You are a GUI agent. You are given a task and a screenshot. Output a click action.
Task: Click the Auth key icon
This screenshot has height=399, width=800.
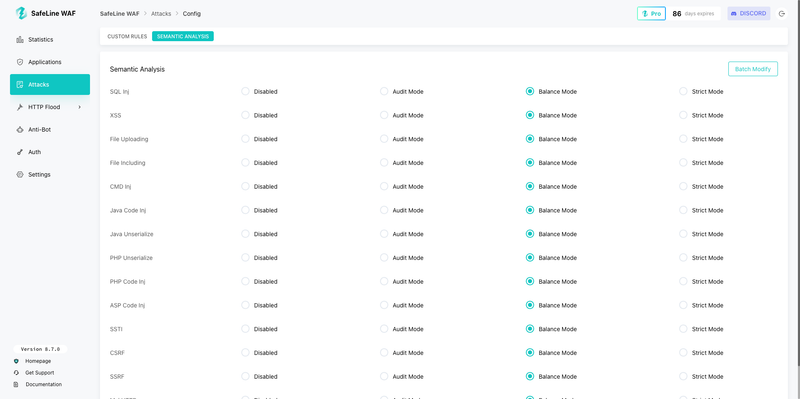click(20, 152)
